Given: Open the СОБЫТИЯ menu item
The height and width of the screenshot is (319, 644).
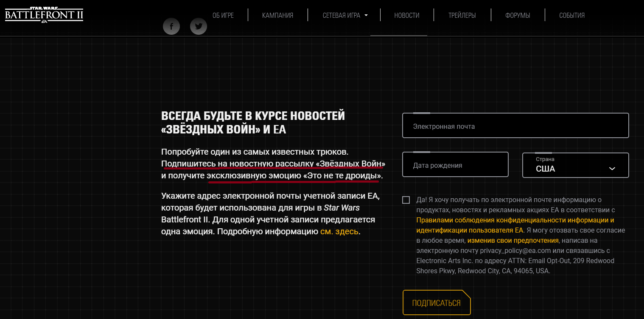Looking at the screenshot, I should point(572,15).
